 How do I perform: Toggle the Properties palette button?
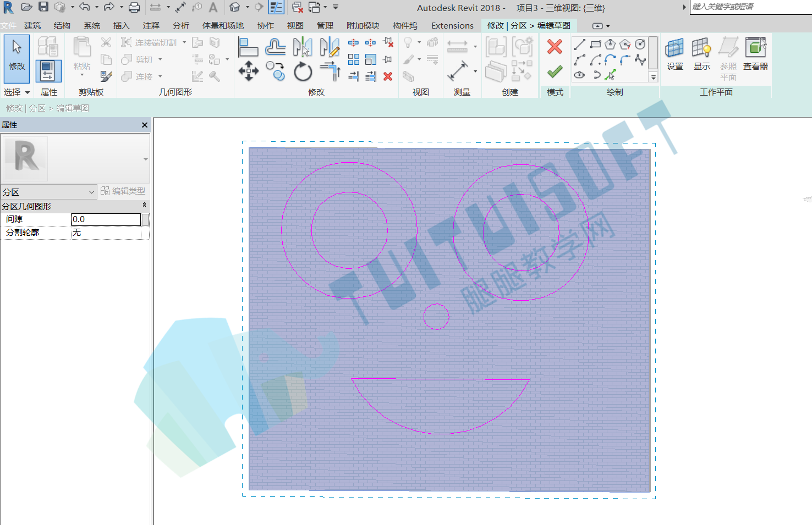(x=48, y=71)
